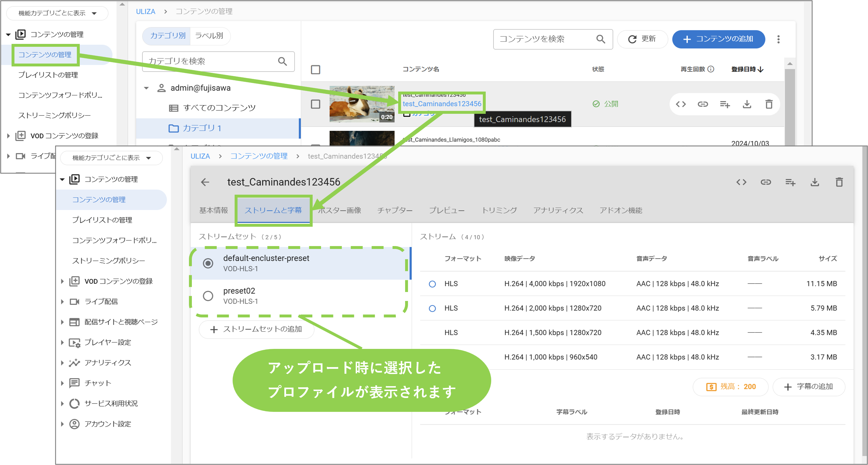Check the test_Caminandes123456 row checkbox
The height and width of the screenshot is (465, 868).
coord(316,104)
